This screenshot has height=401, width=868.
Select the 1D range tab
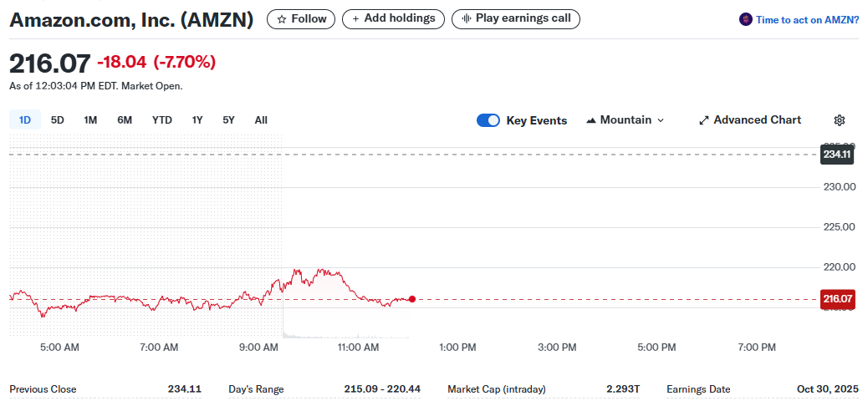[25, 120]
